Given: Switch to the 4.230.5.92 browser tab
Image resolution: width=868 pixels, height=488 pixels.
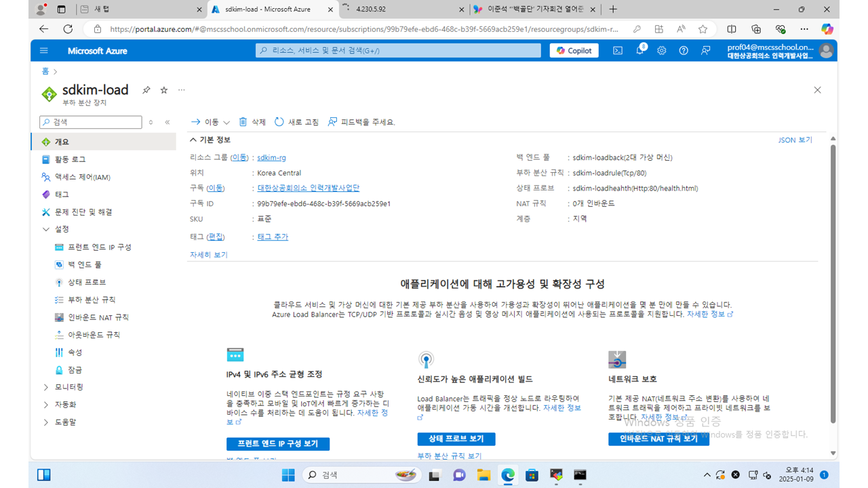Looking at the screenshot, I should (x=402, y=9).
